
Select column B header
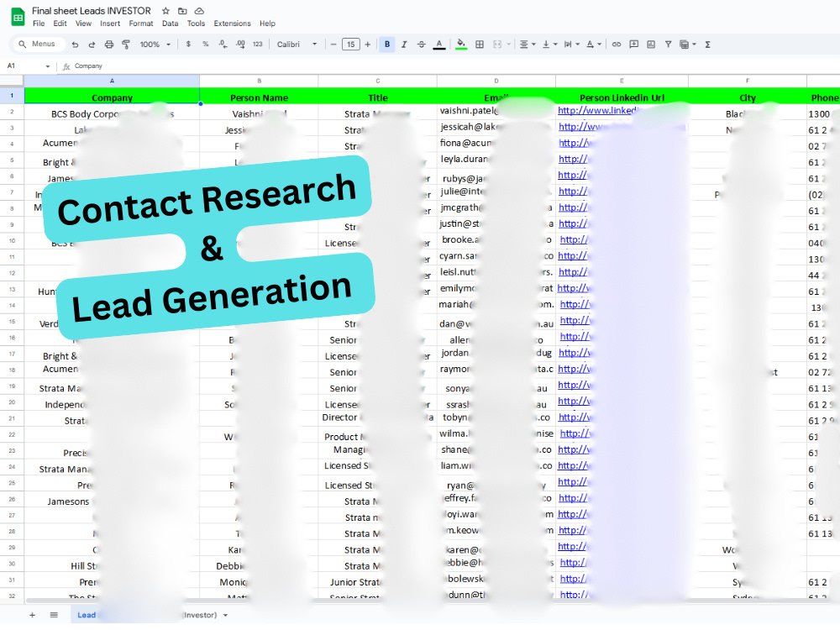tap(260, 81)
